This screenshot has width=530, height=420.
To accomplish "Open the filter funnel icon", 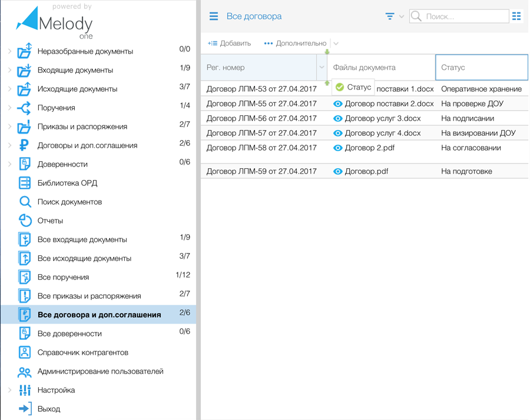I will 390,16.
